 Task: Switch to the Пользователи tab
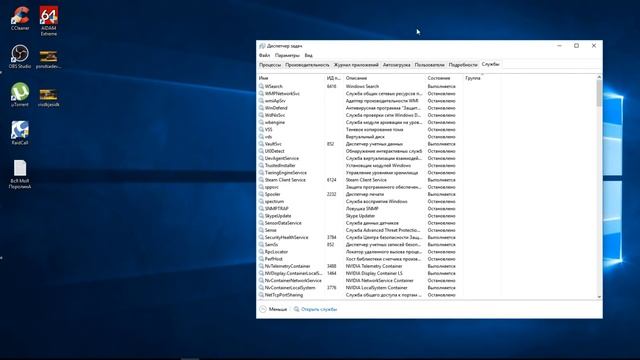tap(429, 65)
